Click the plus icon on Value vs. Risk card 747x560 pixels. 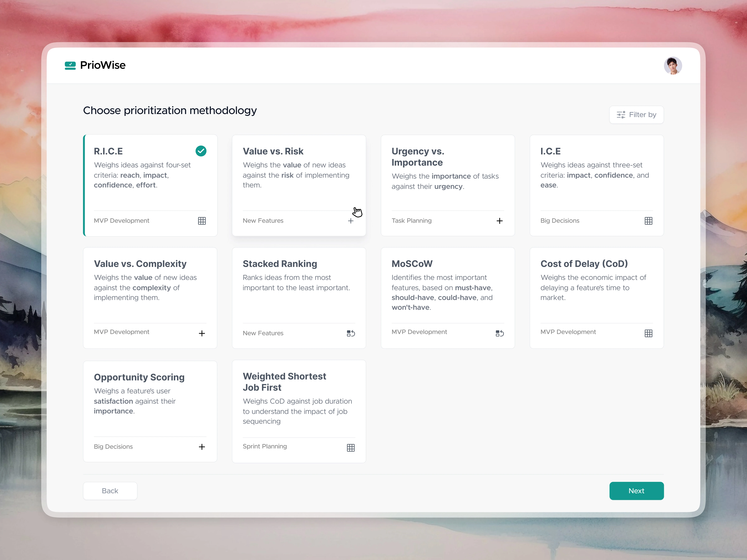(350, 221)
